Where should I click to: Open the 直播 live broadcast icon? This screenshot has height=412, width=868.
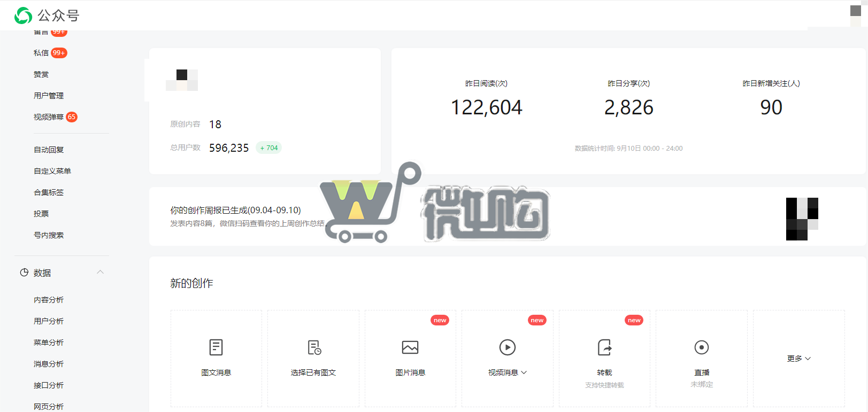click(701, 347)
